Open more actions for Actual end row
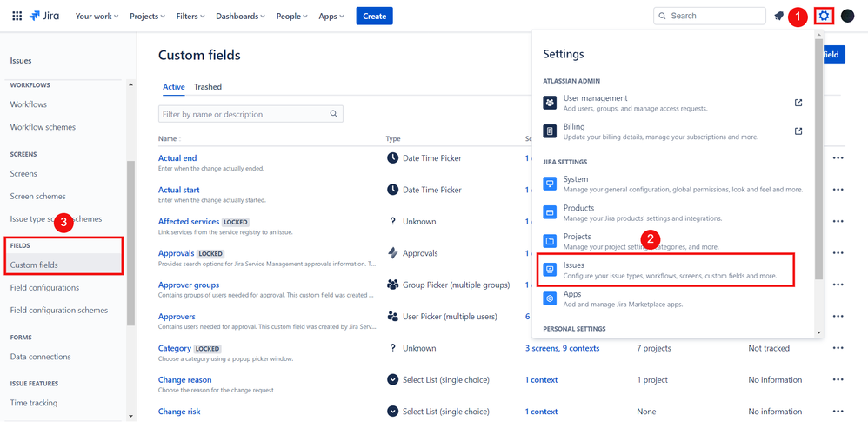The width and height of the screenshot is (868, 422). coord(838,158)
